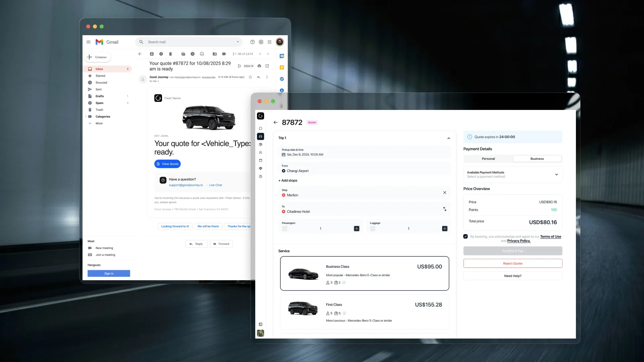Click the swap destination arrows icon
644x362 pixels.
click(x=445, y=209)
